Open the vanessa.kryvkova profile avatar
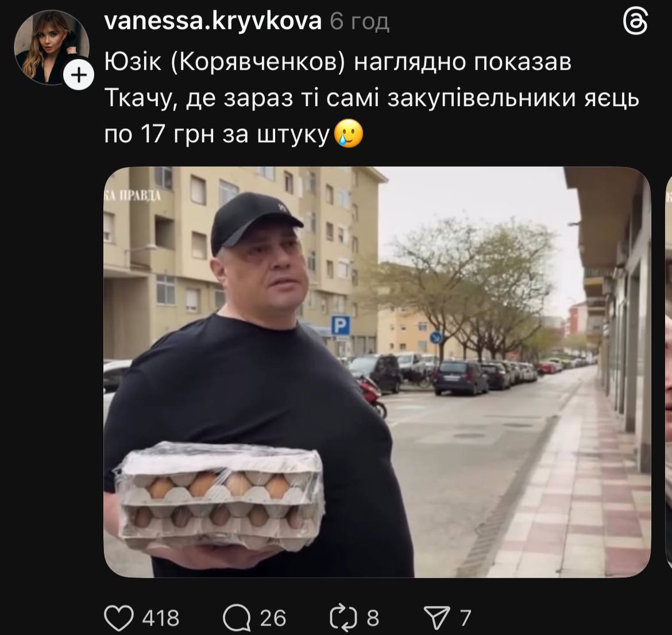672x635 pixels. click(x=52, y=47)
